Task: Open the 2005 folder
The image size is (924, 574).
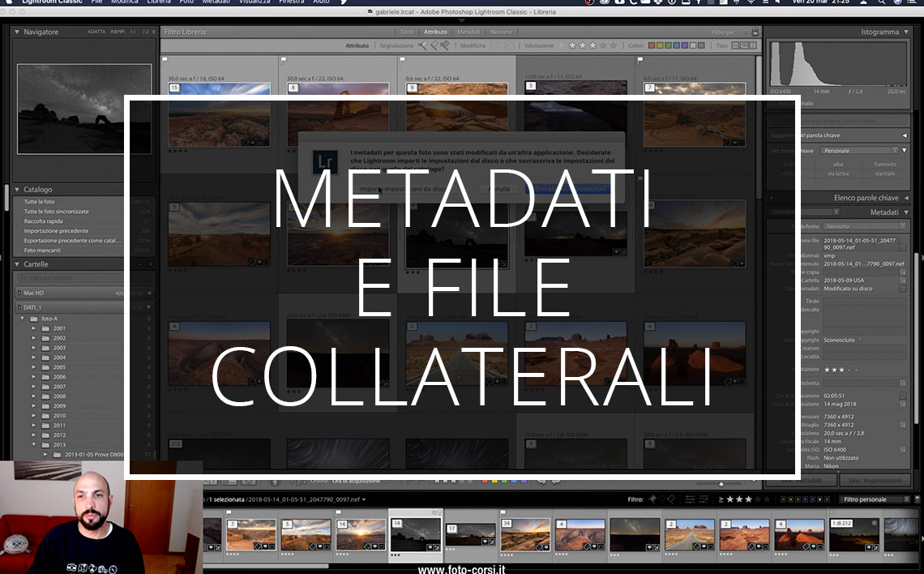Action: coord(59,367)
